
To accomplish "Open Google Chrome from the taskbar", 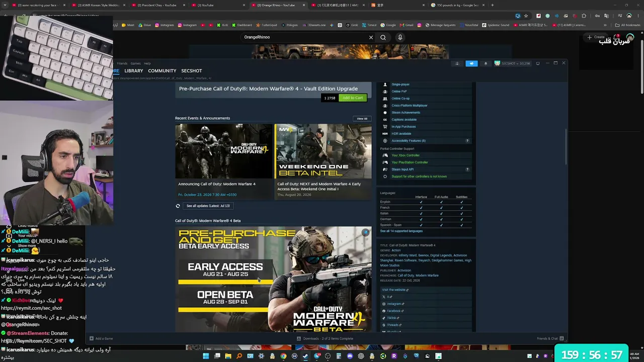I will tap(283, 356).
